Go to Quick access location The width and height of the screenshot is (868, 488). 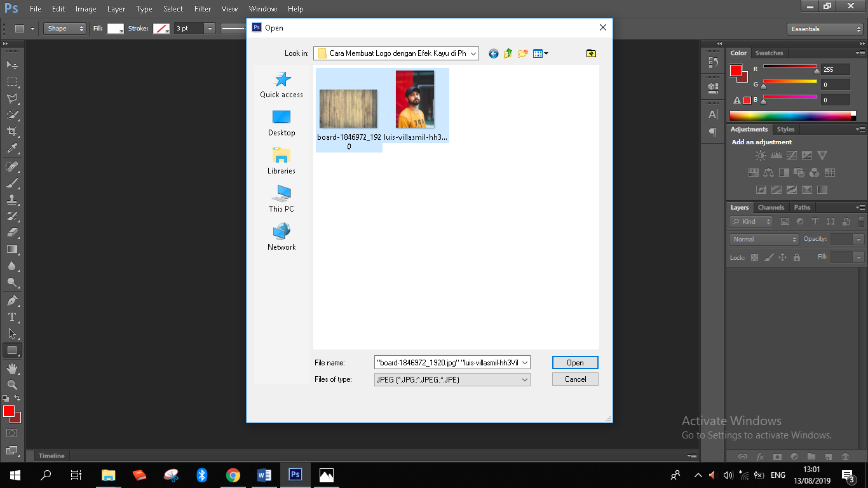[281, 85]
